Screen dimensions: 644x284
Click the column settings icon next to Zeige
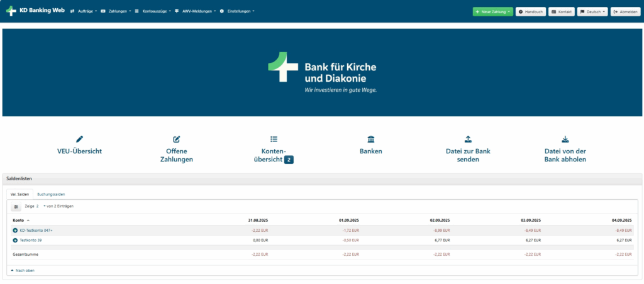16,207
